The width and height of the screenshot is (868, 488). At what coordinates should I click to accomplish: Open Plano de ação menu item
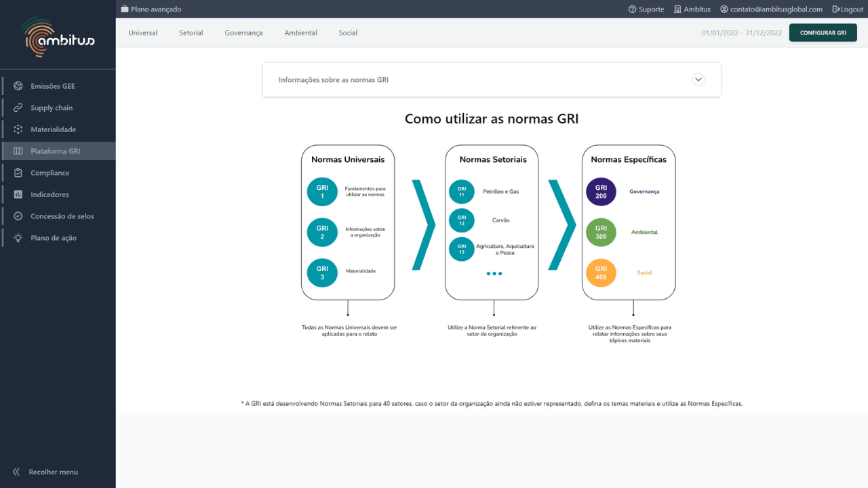pyautogui.click(x=58, y=238)
